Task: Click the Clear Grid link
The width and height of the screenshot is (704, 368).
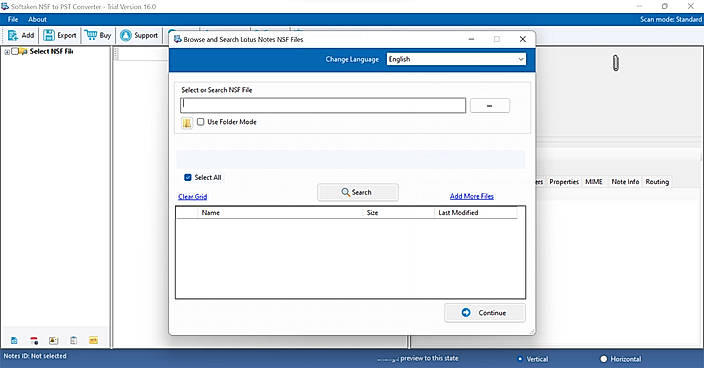Action: (x=193, y=197)
